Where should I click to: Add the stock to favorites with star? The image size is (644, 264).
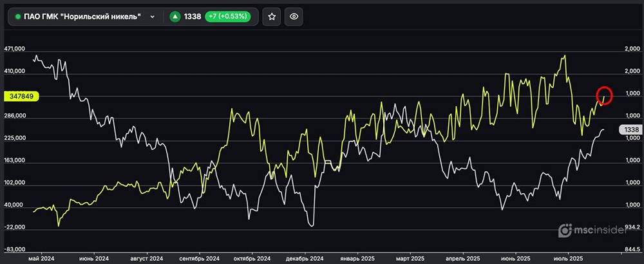(272, 17)
